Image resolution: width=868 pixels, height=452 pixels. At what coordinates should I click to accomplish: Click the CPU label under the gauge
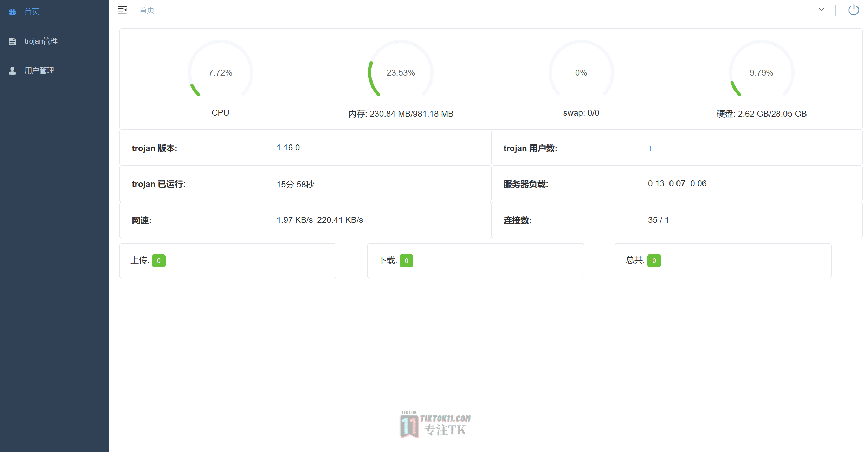[x=220, y=113]
